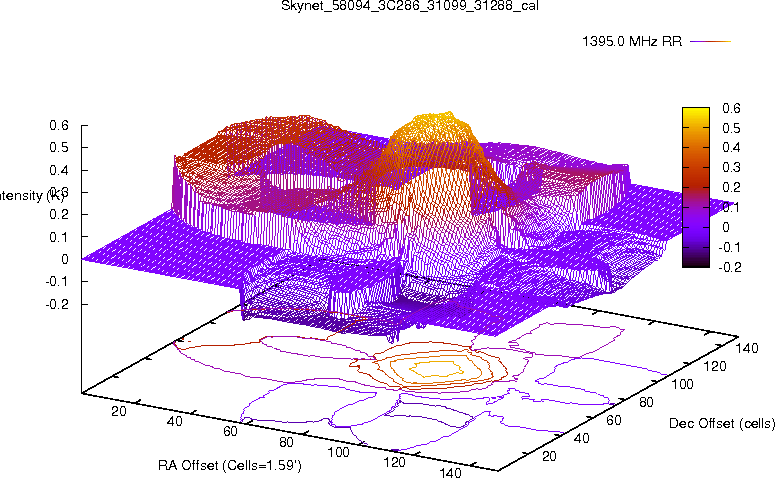Click RA axis tick label 20

[x=119, y=411]
